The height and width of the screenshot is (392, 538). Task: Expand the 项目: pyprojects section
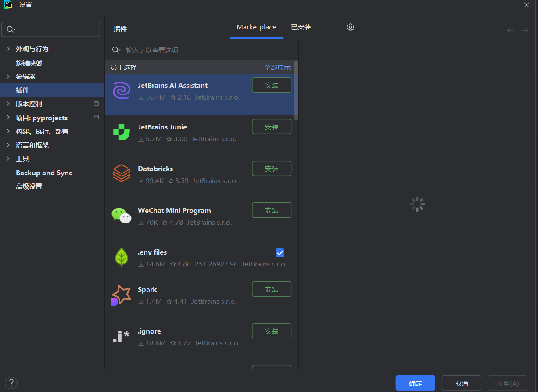8,118
